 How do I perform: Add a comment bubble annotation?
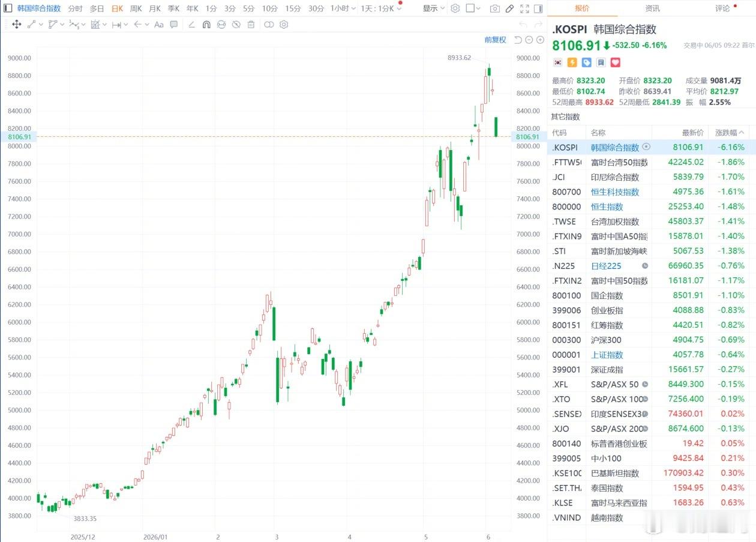pyautogui.click(x=173, y=25)
